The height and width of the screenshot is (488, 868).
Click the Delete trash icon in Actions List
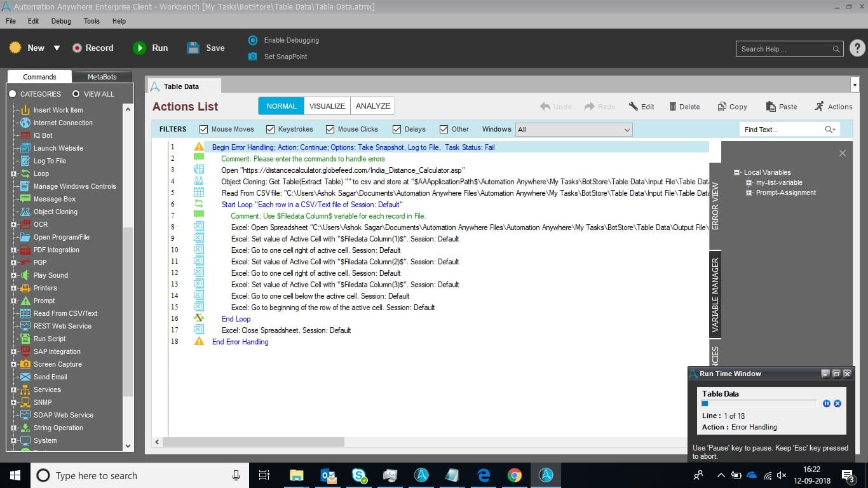pos(673,107)
